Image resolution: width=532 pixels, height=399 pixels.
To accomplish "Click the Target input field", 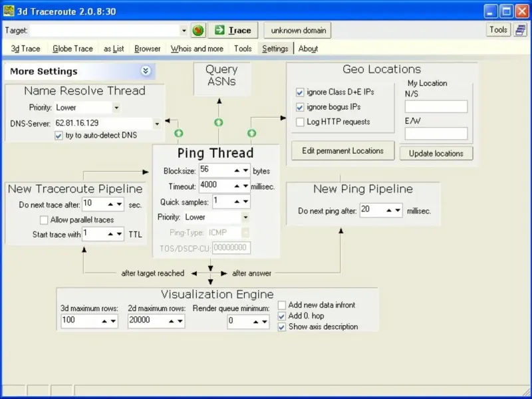I will (x=105, y=31).
